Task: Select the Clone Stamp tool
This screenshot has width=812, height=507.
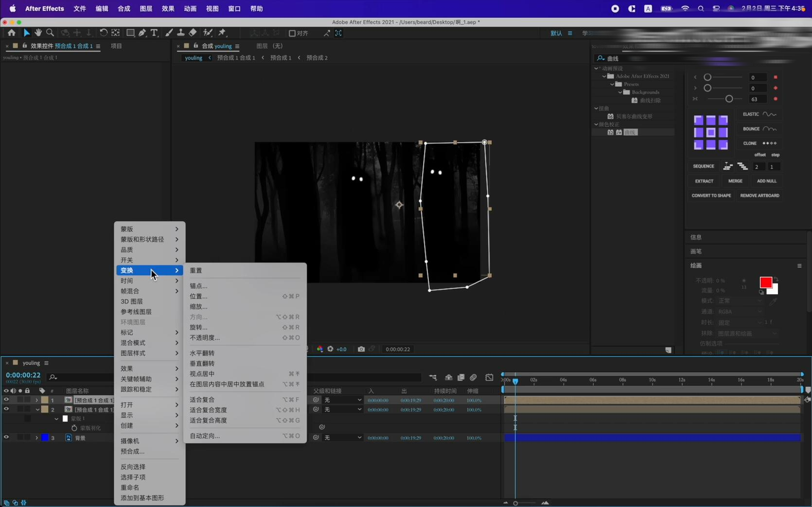Action: tap(180, 33)
